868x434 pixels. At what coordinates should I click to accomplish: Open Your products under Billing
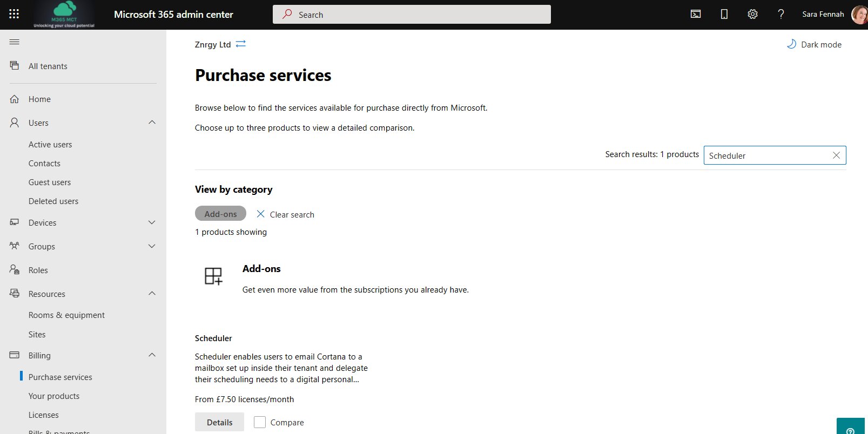54,396
